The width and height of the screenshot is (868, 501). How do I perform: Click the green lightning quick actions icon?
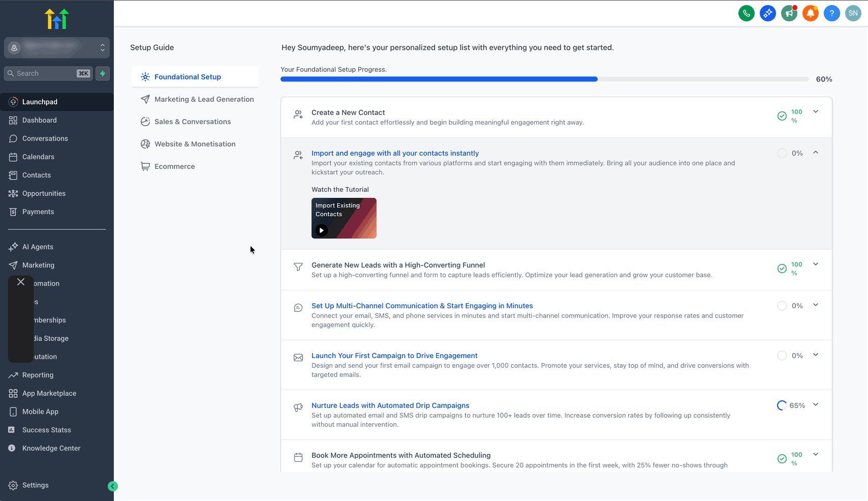coord(103,73)
